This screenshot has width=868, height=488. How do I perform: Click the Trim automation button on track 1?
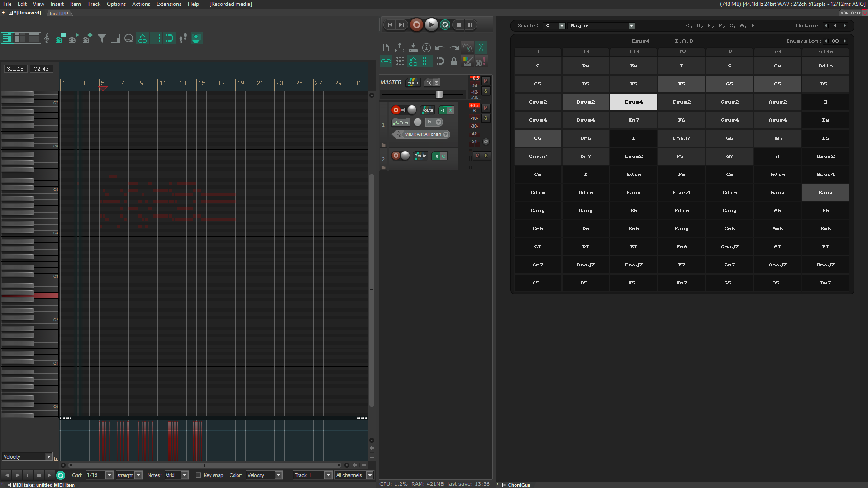(401, 123)
